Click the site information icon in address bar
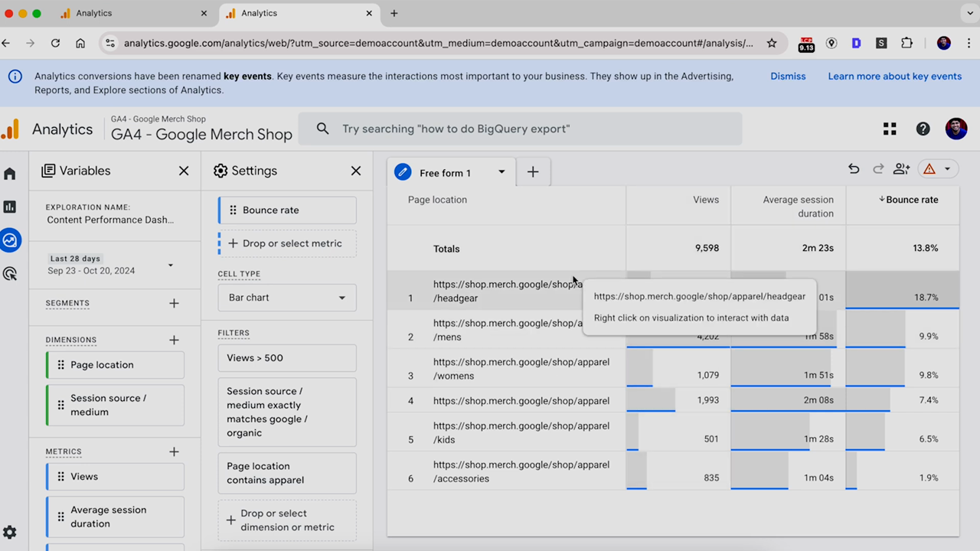 click(110, 44)
